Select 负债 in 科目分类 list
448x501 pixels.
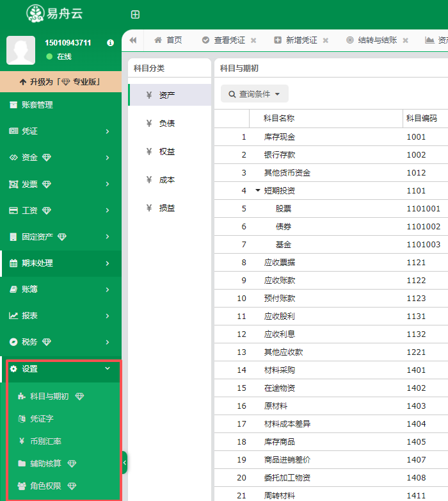(167, 123)
